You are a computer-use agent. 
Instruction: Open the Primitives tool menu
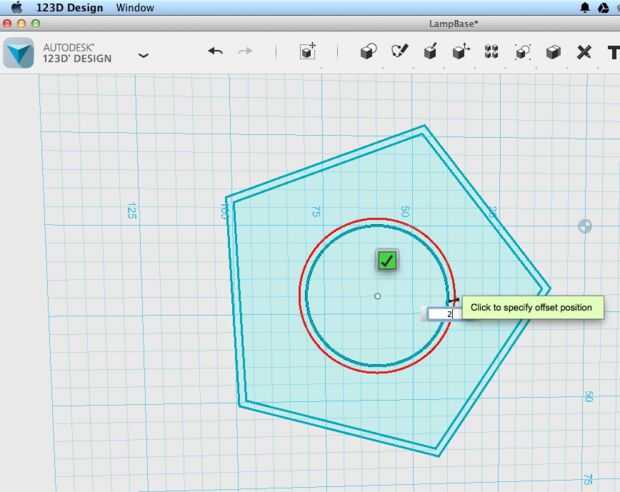tap(369, 52)
